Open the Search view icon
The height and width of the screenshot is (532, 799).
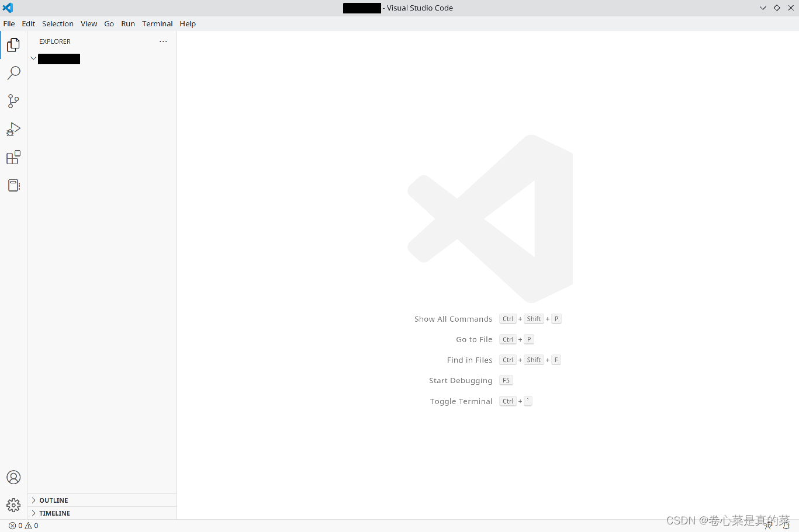[13, 73]
